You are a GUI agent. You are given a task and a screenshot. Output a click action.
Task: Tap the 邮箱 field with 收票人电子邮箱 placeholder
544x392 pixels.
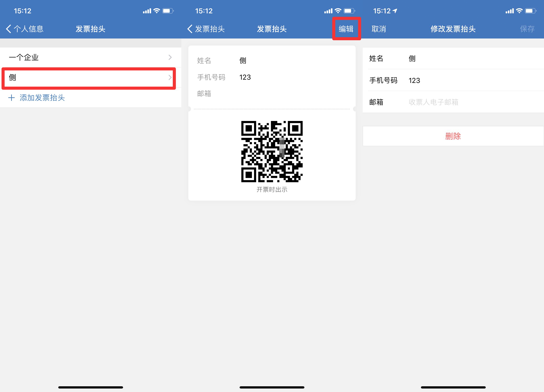click(x=453, y=102)
